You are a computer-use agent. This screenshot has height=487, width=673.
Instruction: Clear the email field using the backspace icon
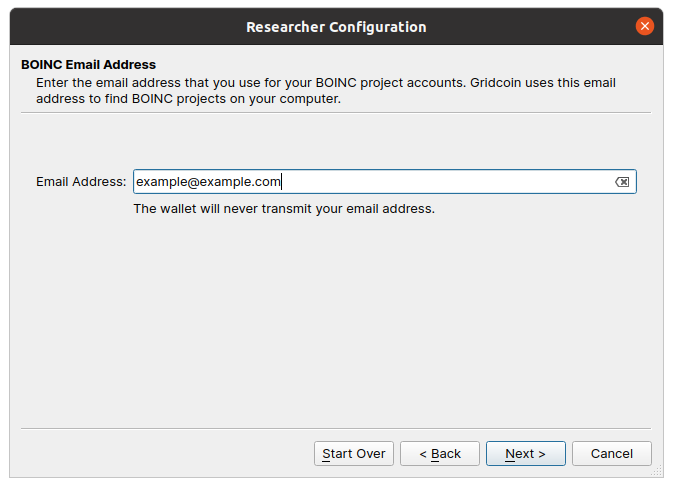tap(622, 182)
